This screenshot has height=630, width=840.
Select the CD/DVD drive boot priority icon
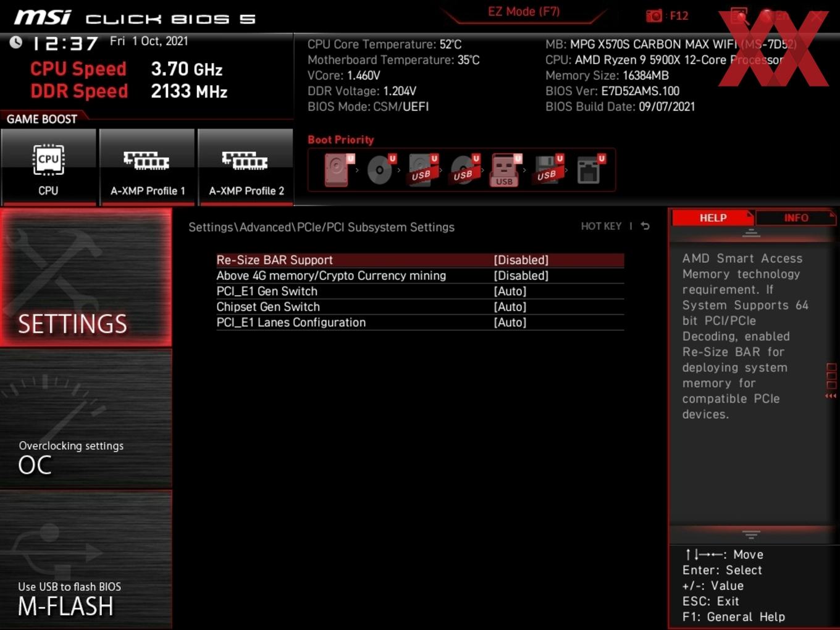[380, 169]
